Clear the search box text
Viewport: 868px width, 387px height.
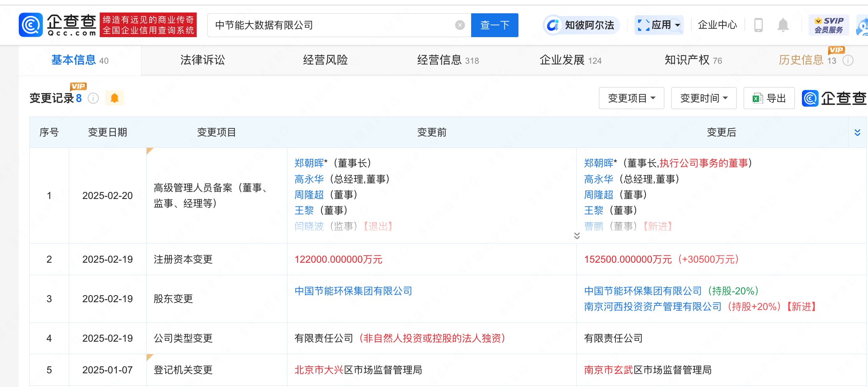pyautogui.click(x=460, y=25)
